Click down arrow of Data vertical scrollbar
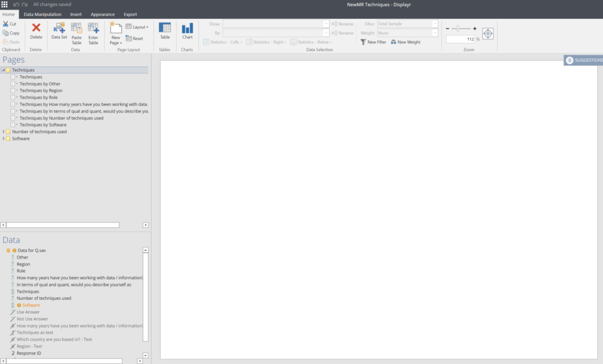 pos(145,356)
